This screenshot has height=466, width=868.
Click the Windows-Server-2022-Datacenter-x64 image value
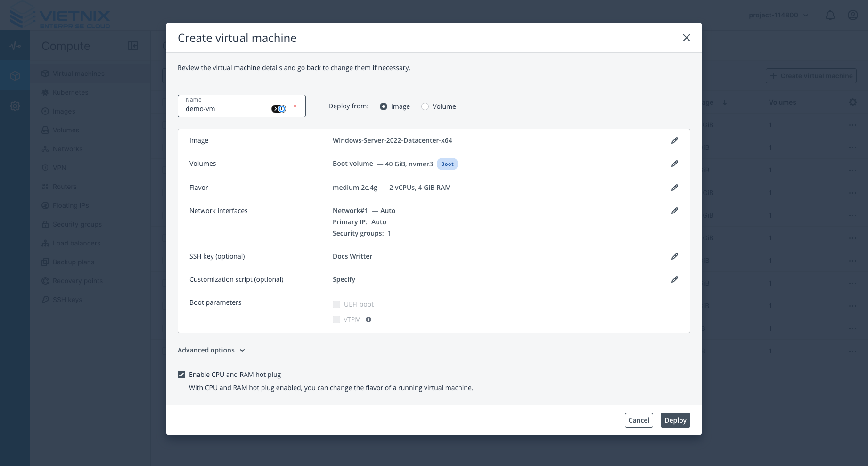point(393,140)
